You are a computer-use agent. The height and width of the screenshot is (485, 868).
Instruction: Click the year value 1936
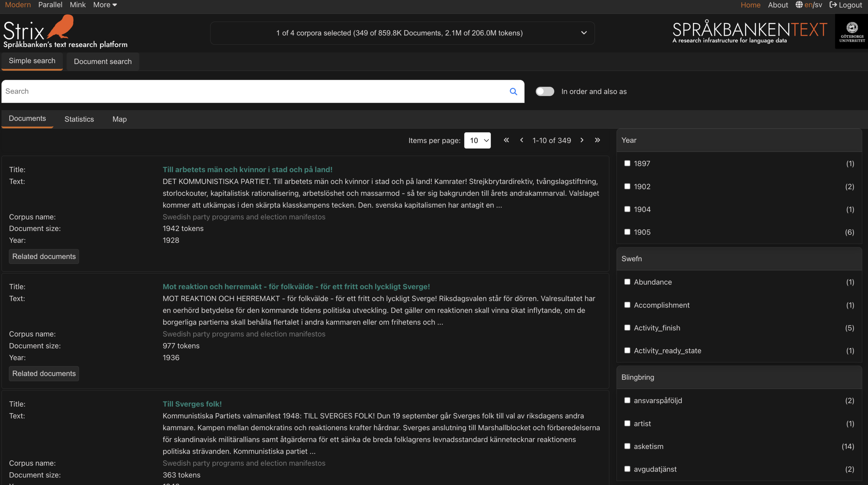pyautogui.click(x=171, y=358)
